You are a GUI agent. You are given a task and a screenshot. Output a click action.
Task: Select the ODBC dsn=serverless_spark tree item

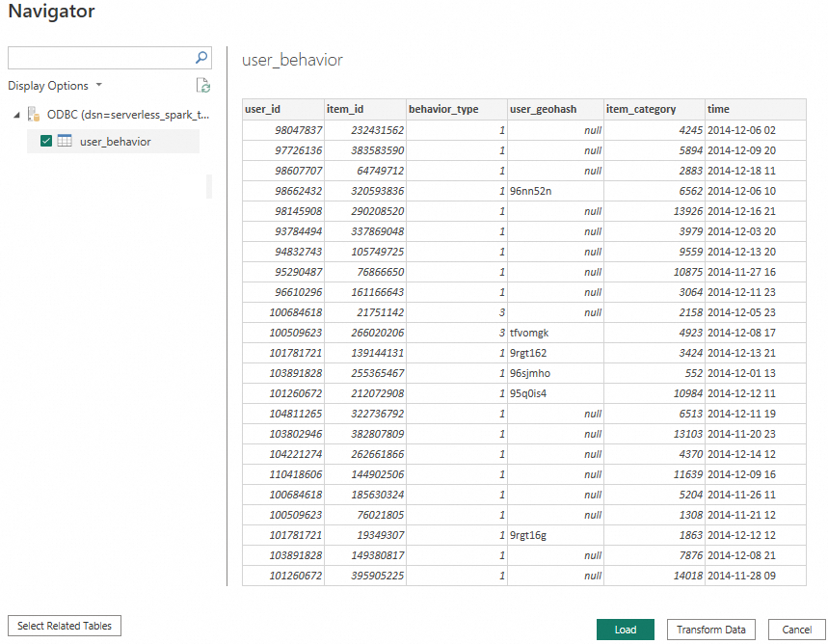127,114
